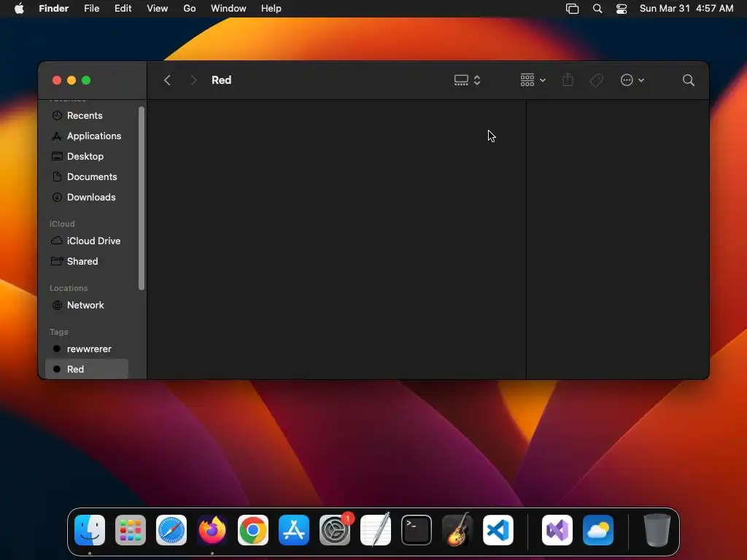The height and width of the screenshot is (560, 747).
Task: Toggle Stage Manager icon in menu bar
Action: (572, 9)
